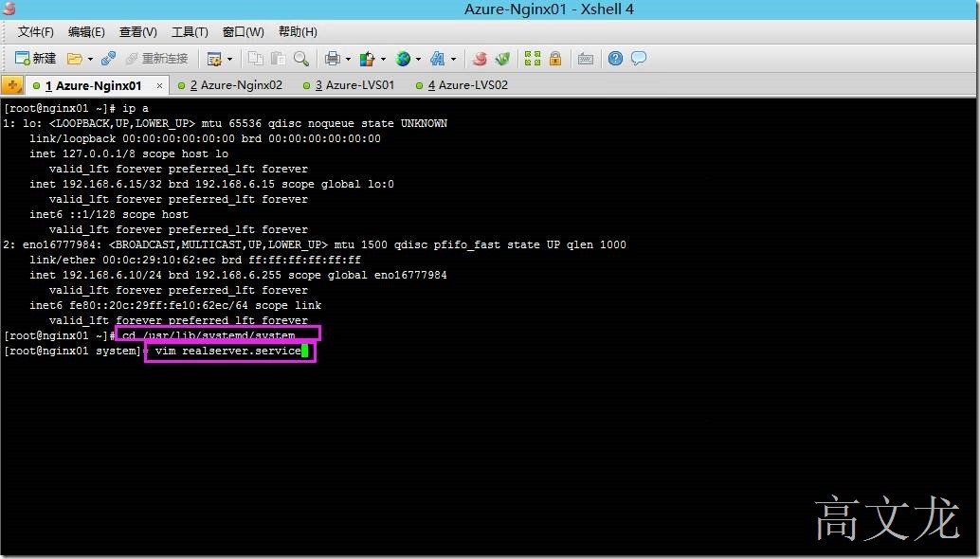The image size is (980, 559).
Task: Expand the globe encoding dropdown arrow
Action: point(418,60)
